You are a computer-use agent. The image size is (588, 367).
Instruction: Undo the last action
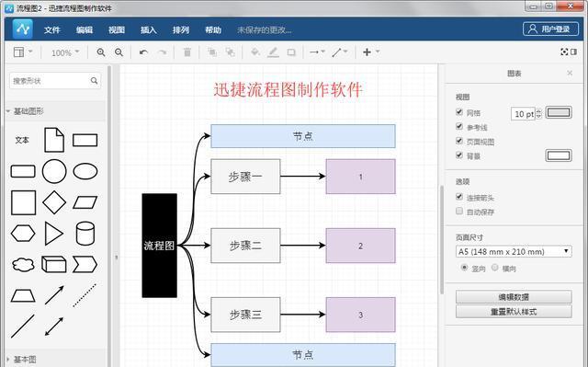[x=143, y=52]
